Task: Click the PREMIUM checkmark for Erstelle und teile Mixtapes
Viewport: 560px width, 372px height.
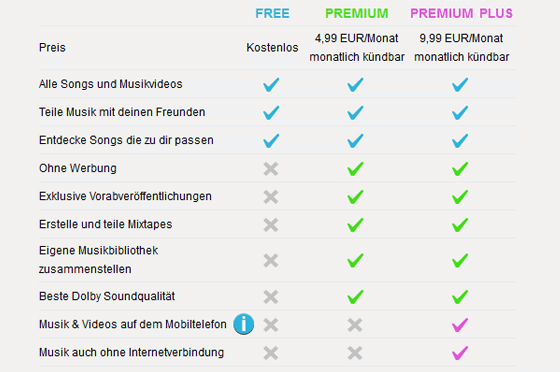Action: 355,225
